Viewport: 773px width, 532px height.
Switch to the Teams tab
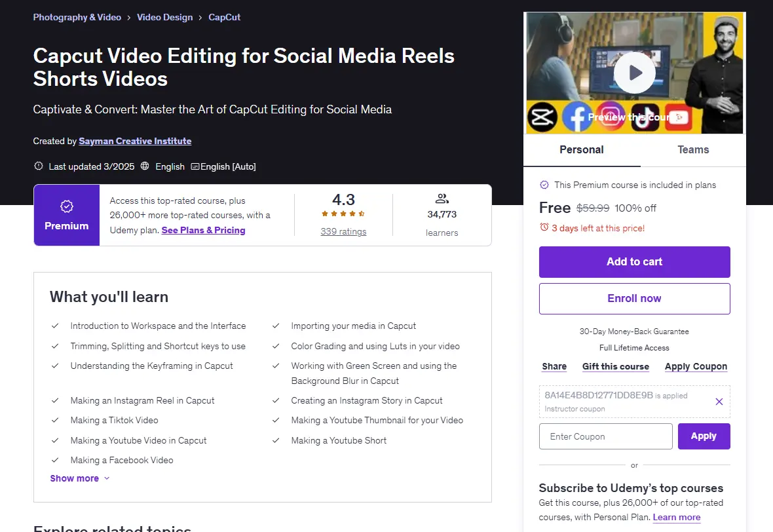pyautogui.click(x=693, y=150)
